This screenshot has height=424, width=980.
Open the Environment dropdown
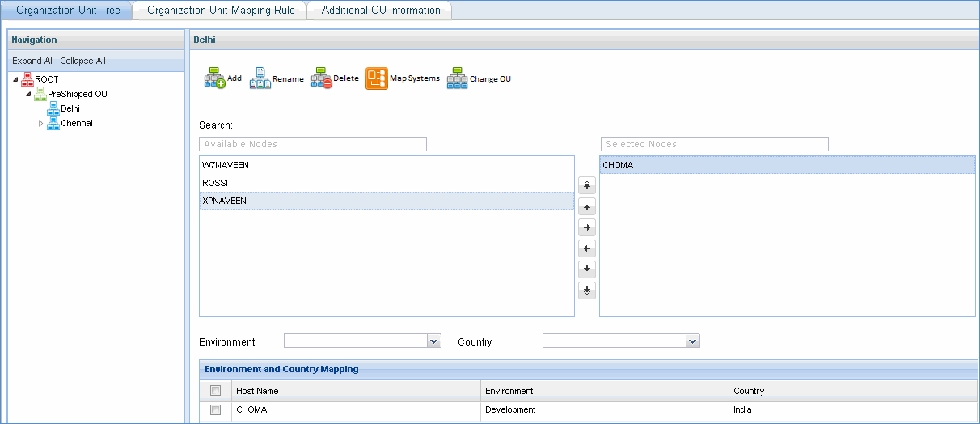(x=433, y=341)
